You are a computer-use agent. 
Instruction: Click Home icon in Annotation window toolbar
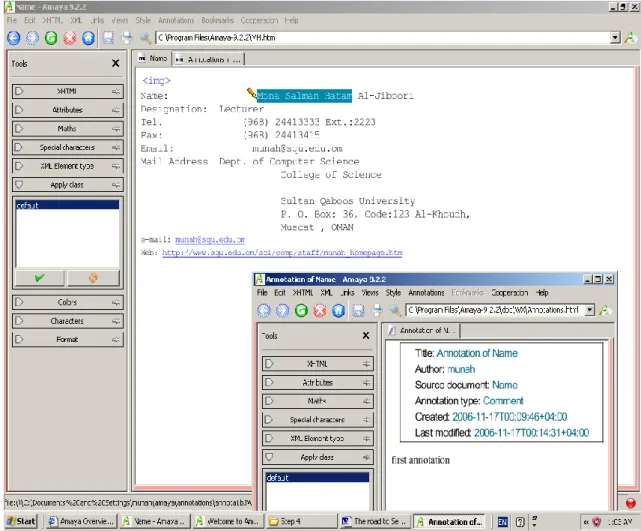[338, 311]
